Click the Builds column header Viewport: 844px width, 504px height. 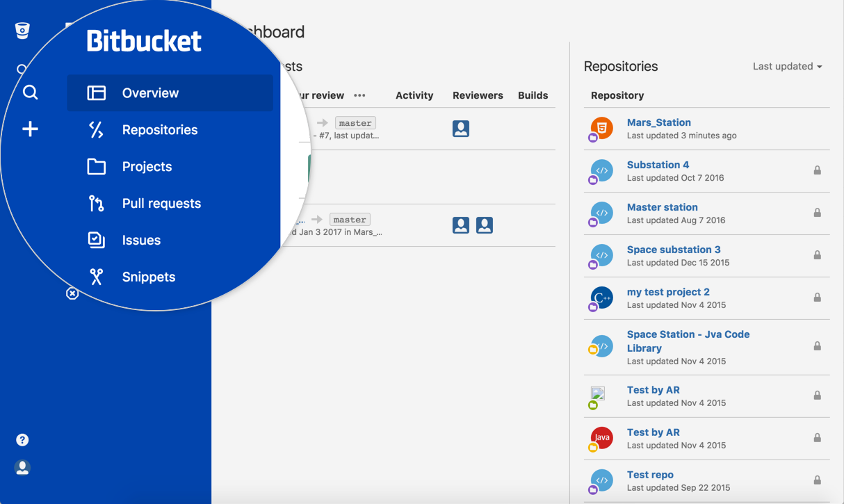[533, 96]
